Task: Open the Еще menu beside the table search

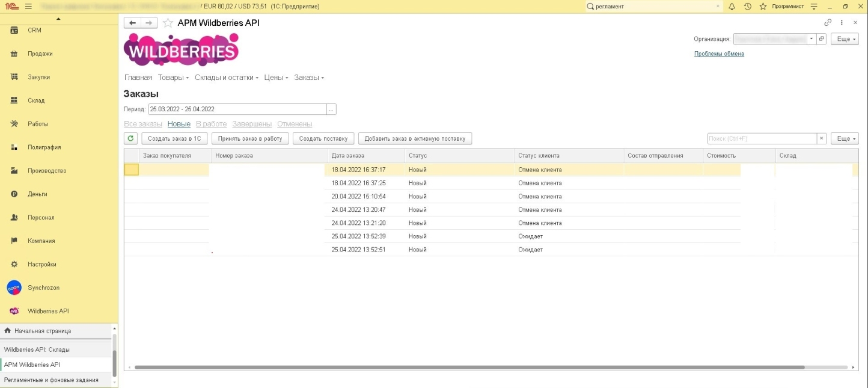Action: click(845, 139)
